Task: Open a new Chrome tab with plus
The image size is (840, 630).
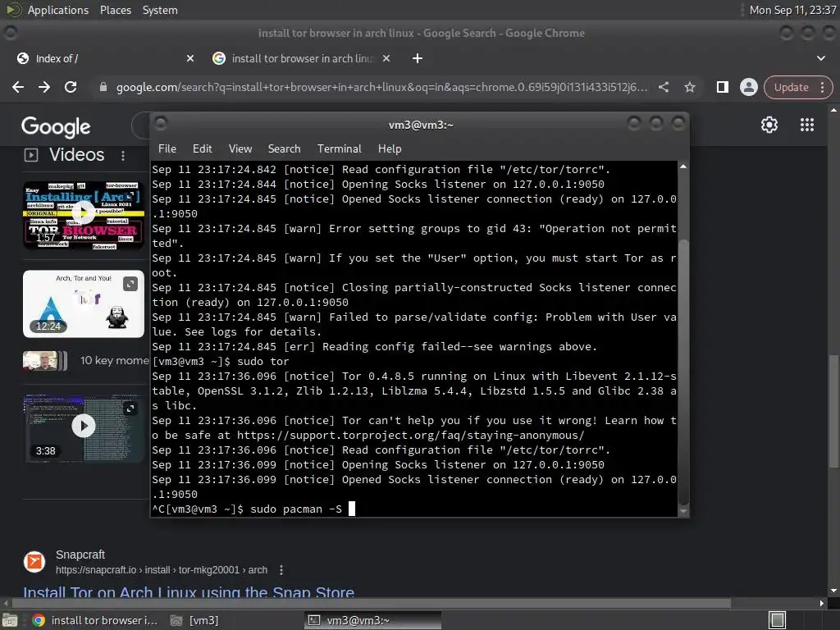Action: (418, 58)
